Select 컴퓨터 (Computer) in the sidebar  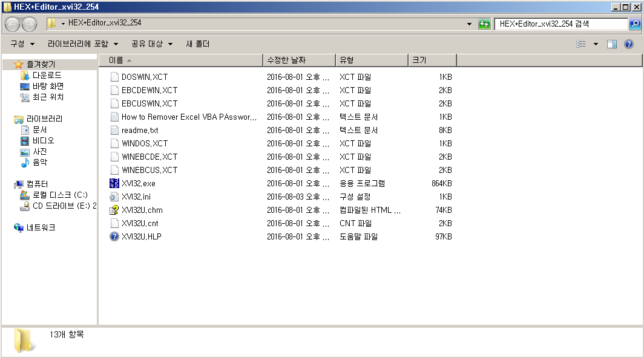tap(38, 184)
